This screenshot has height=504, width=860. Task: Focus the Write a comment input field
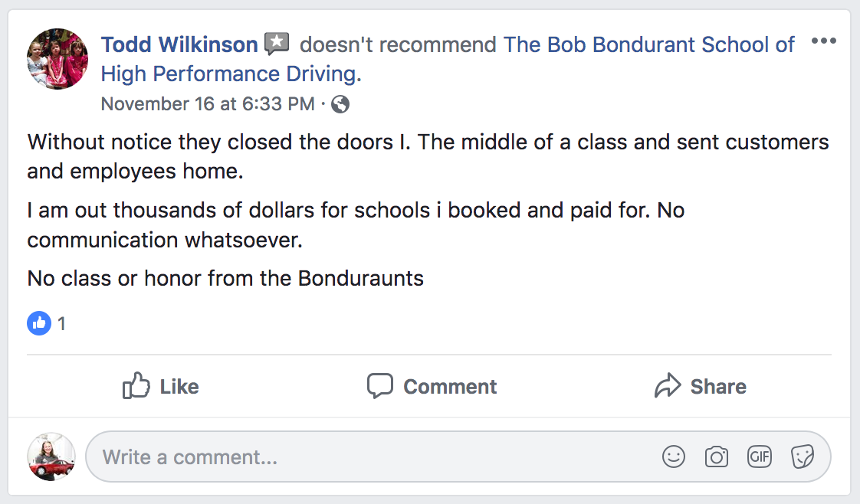368,457
